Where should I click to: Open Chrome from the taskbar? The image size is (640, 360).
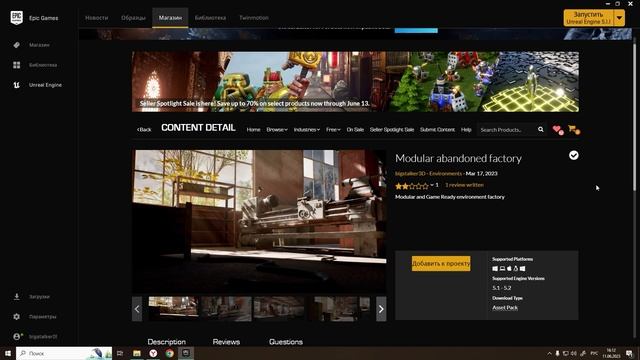pyautogui.click(x=169, y=353)
